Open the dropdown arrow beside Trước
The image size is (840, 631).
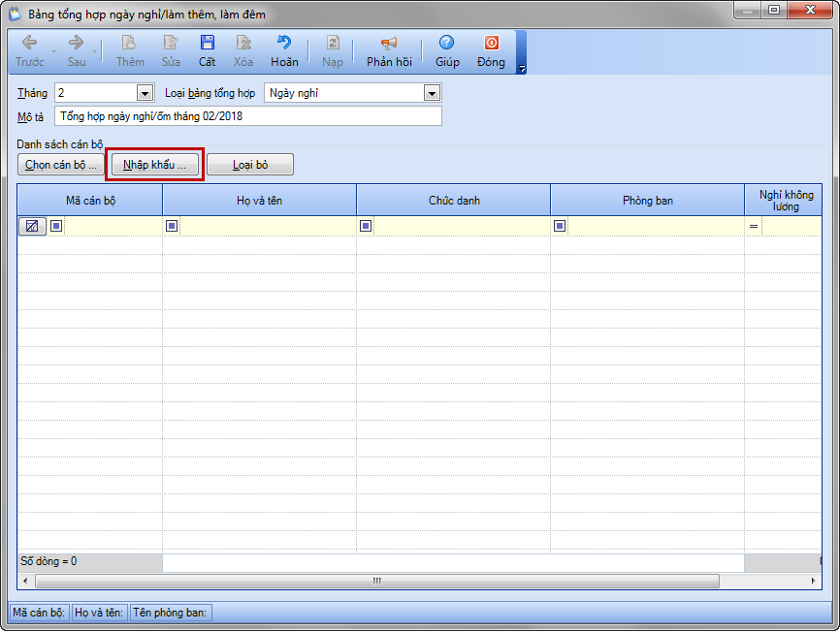53,52
